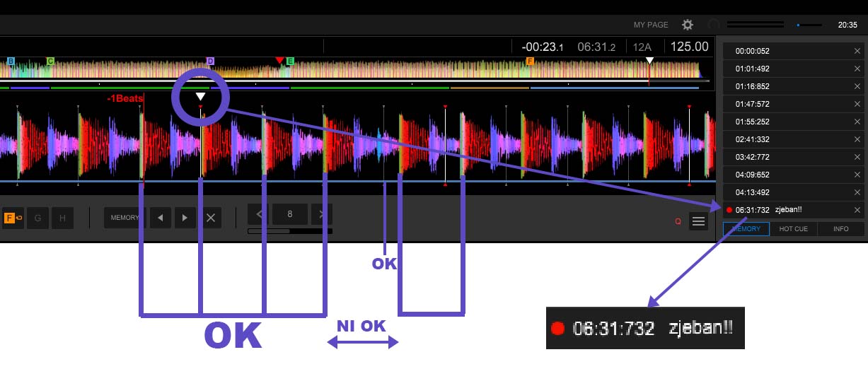Select memory cue 01:47:572
This screenshot has width=868, height=369.
coord(793,104)
